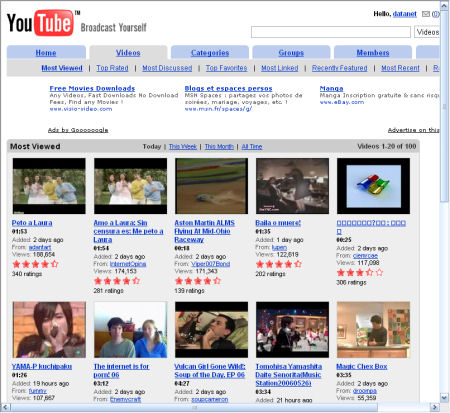Viewport: 450px width, 413px height.
Task: Click star rating under Baila o muere!
Action: tap(279, 264)
